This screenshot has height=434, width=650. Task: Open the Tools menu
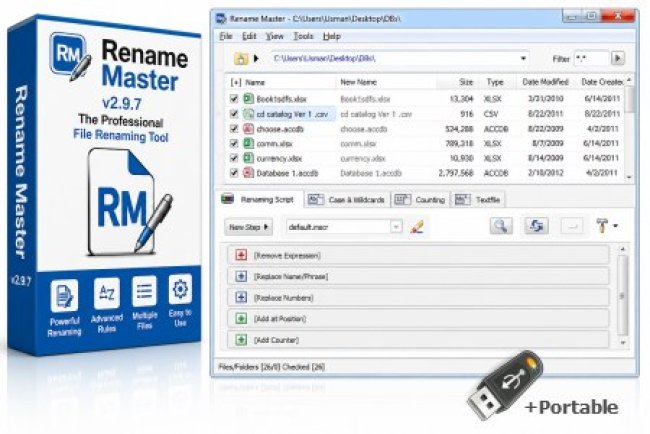pos(303,36)
